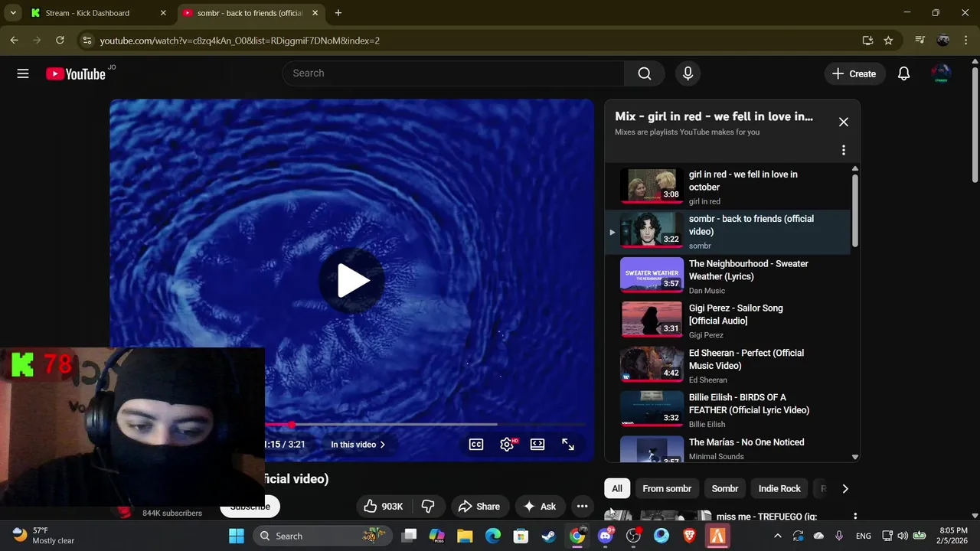This screenshot has width=980, height=551.
Task: Play 'The Marías - No One Noticed'
Action: pyautogui.click(x=727, y=448)
